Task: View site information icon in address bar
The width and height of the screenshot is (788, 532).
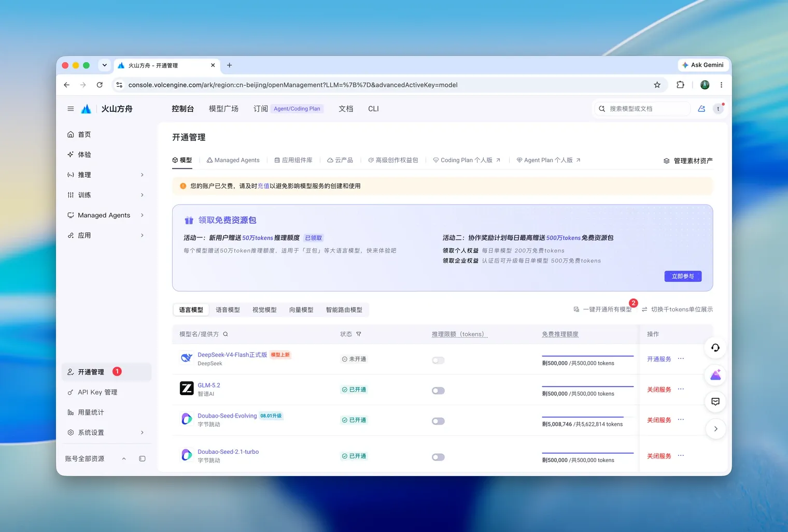Action: [x=119, y=85]
